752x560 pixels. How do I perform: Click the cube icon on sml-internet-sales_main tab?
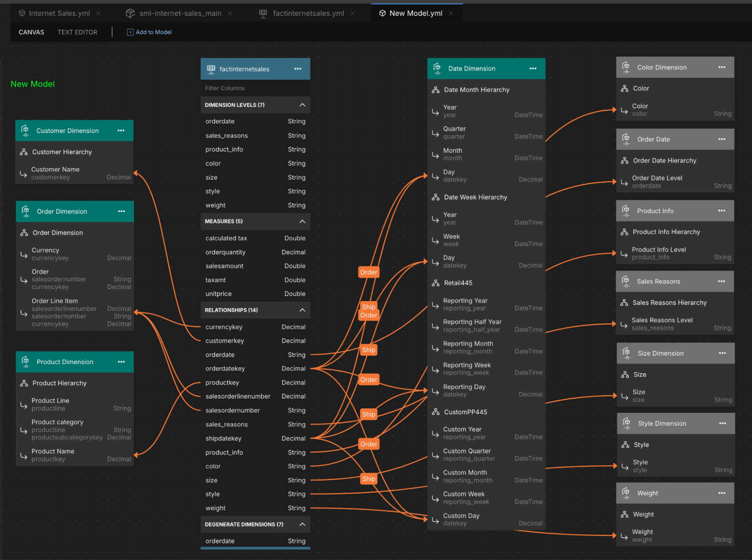[x=130, y=13]
